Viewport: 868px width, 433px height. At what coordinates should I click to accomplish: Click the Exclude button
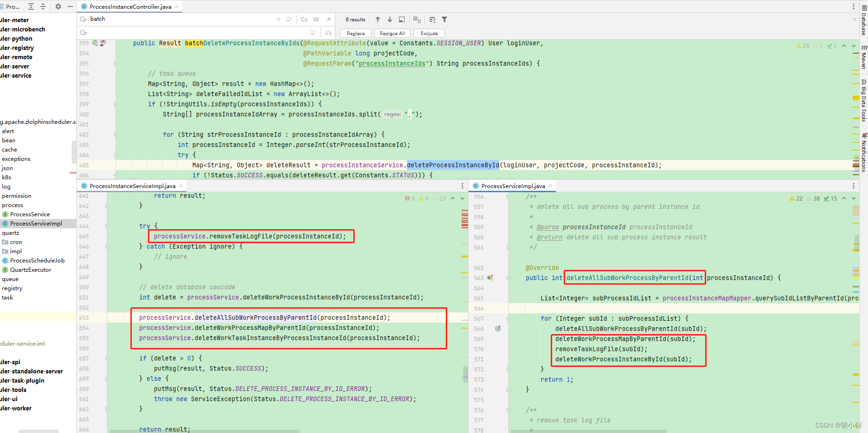tap(429, 33)
